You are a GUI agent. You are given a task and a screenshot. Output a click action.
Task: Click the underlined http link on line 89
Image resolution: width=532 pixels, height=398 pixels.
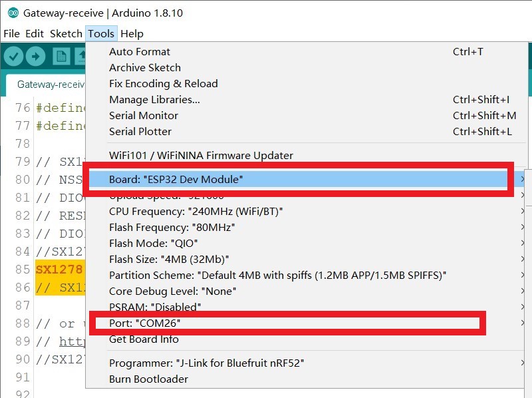click(72, 341)
